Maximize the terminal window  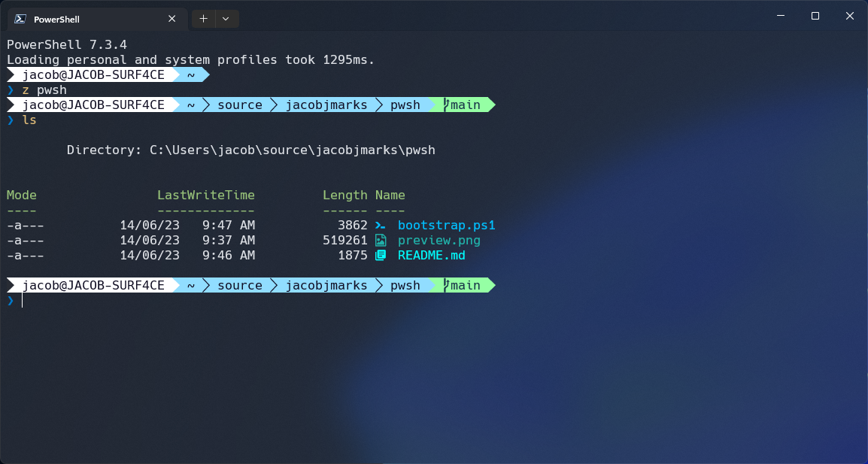[815, 16]
